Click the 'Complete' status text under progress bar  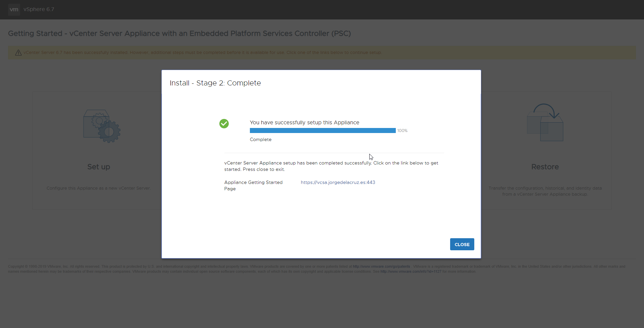[261, 140]
